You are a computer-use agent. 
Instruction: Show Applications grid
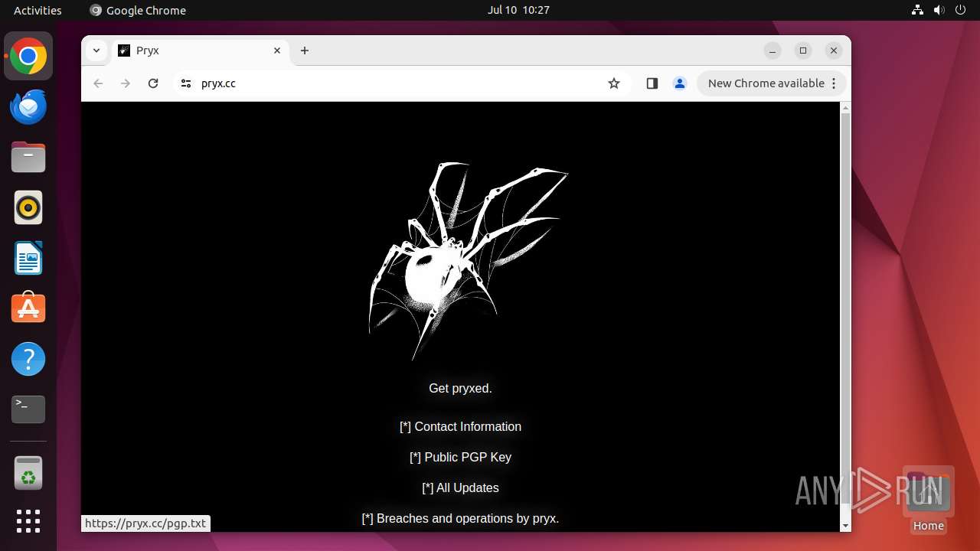pos(28,521)
